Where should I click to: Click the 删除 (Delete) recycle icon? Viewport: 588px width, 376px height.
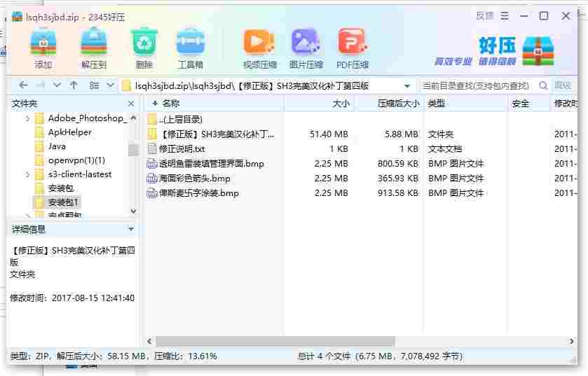click(x=144, y=48)
